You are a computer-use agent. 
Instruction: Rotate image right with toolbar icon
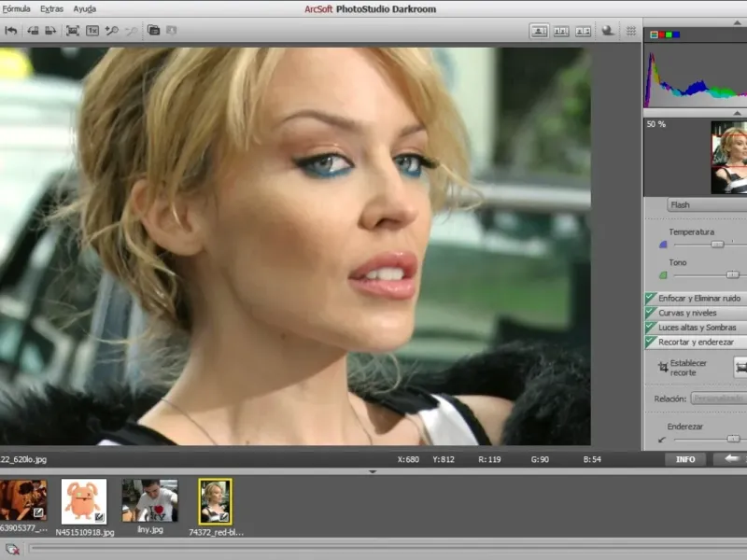[50, 31]
